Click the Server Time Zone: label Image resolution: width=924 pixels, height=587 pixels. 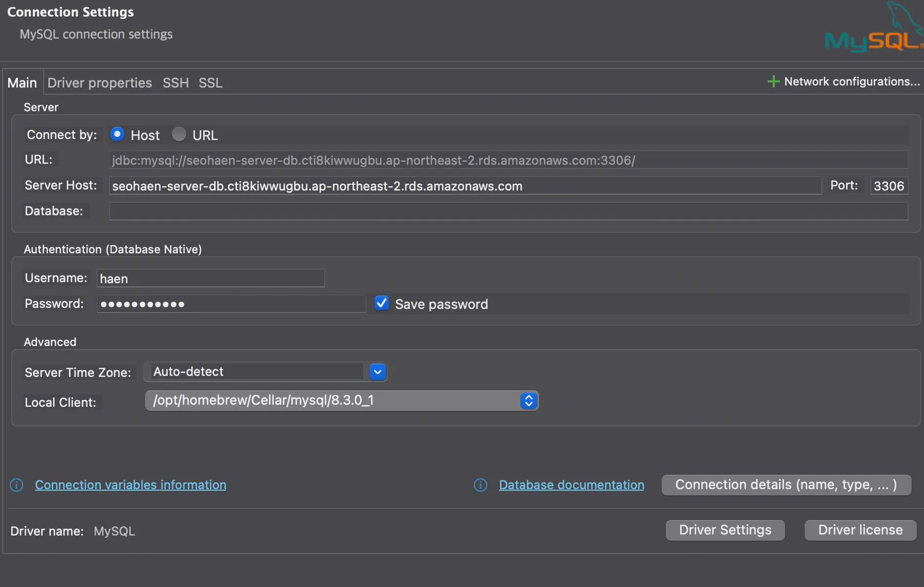tap(78, 373)
